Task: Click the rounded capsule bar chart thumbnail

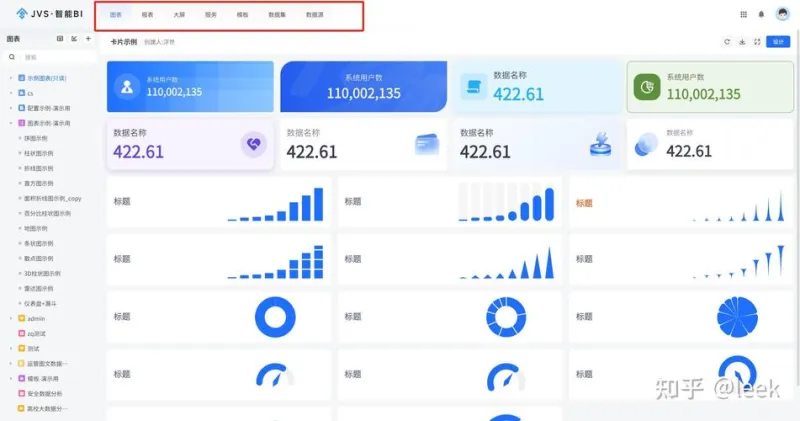Action: point(506,203)
